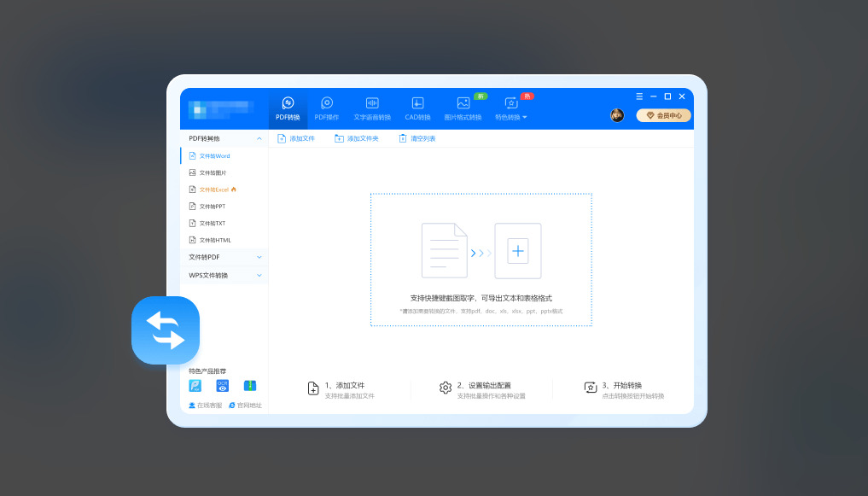Click the "点击转换按钮开始转换" text
This screenshot has width=868, height=496.
(633, 396)
